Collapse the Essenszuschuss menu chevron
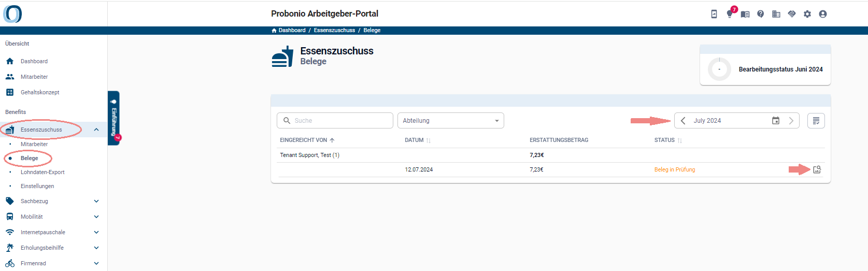 [96, 130]
